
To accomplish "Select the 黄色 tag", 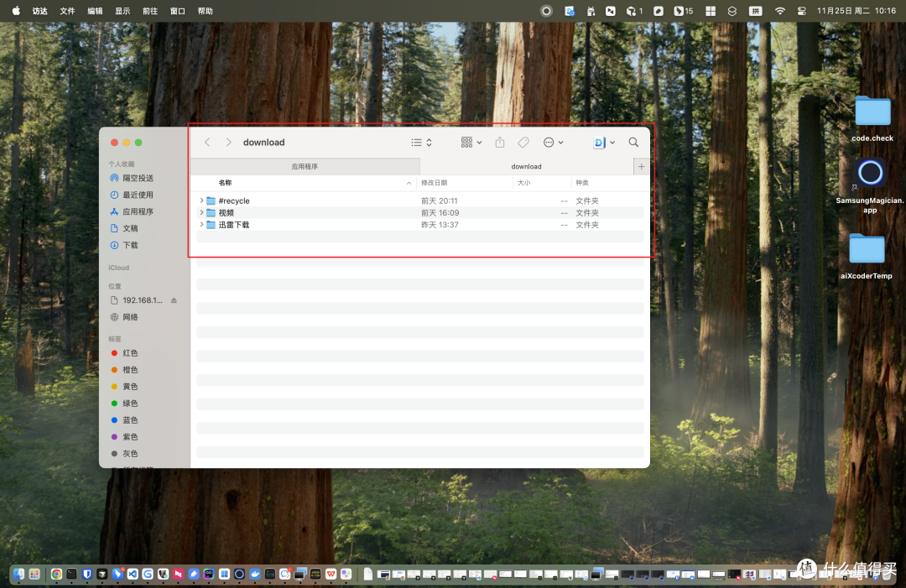I will pos(124,387).
